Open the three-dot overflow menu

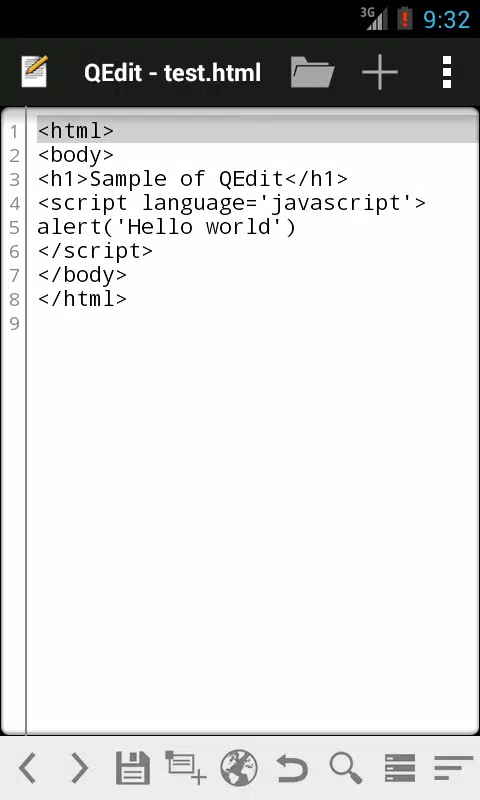[447, 72]
